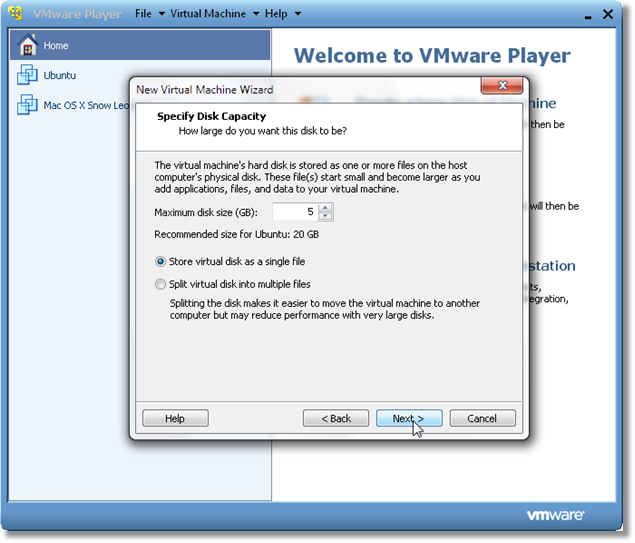The image size is (635, 543).
Task: Go back with the '< Back' button
Action: (336, 418)
